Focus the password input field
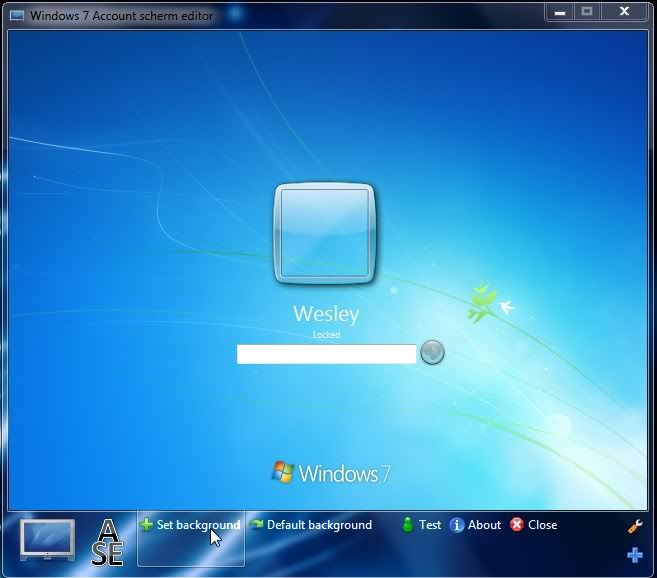The width and height of the screenshot is (657, 578). coord(326,354)
